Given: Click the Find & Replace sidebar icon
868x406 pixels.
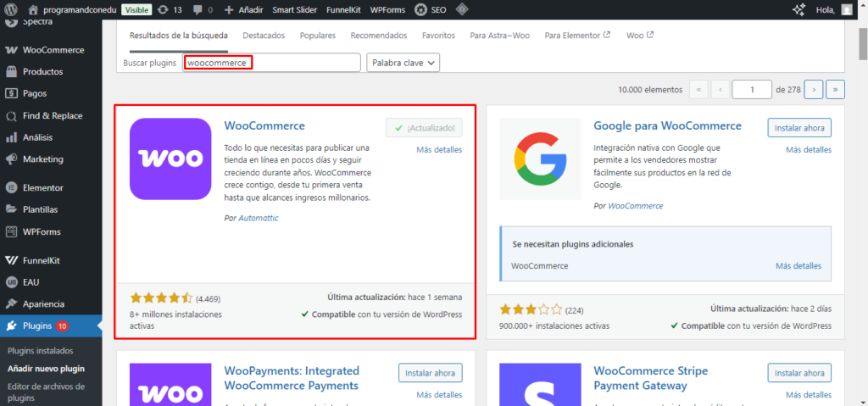Looking at the screenshot, I should pyautogui.click(x=12, y=116).
